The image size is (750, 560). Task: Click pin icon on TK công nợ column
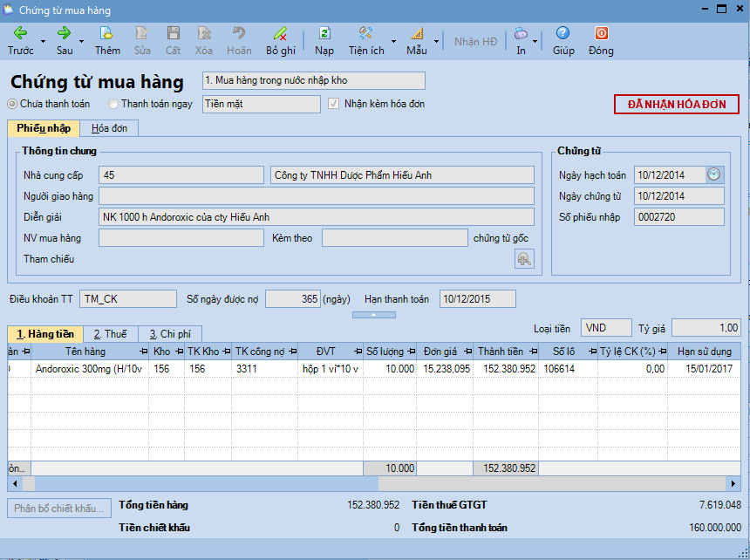coord(293,352)
